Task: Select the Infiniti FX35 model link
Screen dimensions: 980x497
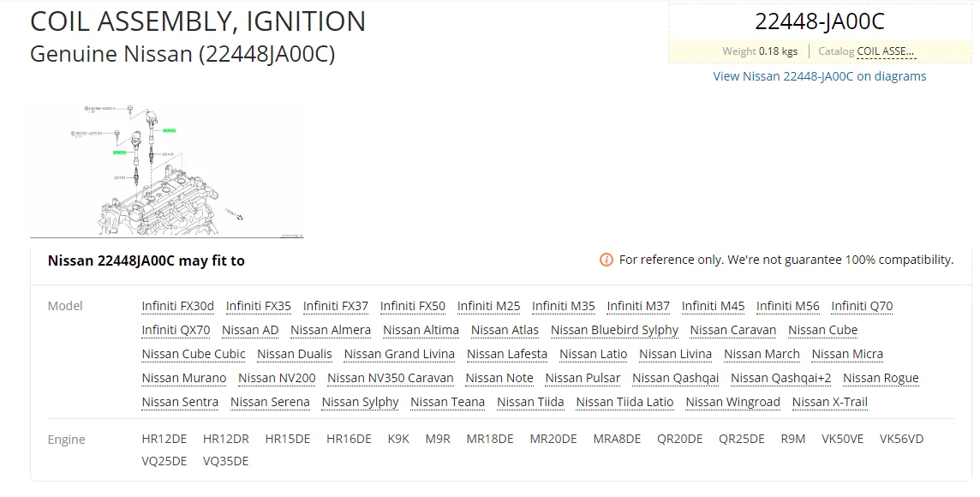Action: coord(258,306)
